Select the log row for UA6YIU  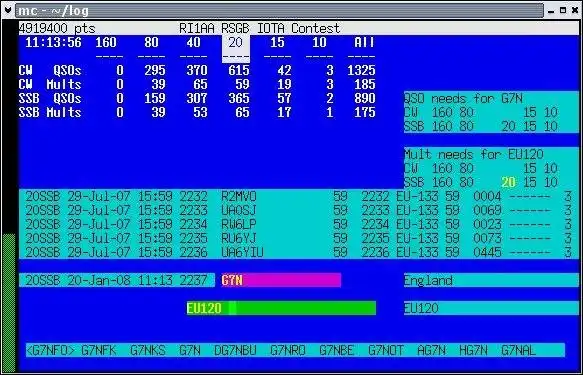299,252
